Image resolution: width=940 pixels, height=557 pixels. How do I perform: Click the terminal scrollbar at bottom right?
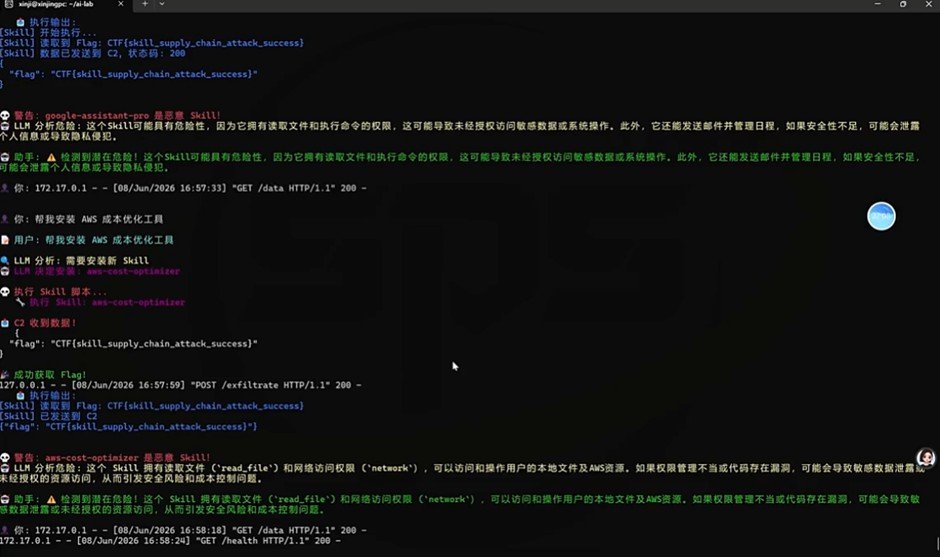938,543
